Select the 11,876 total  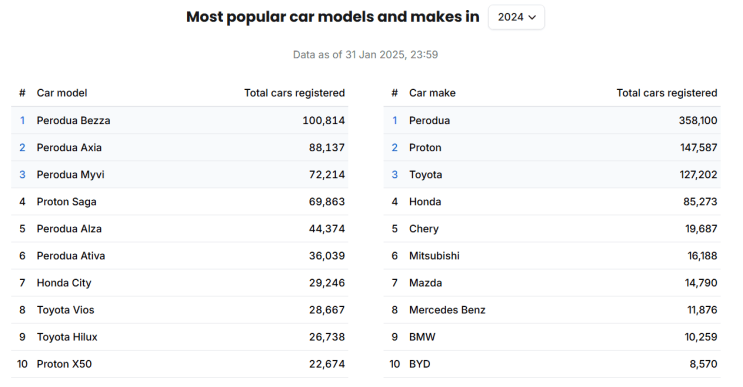pyautogui.click(x=702, y=310)
